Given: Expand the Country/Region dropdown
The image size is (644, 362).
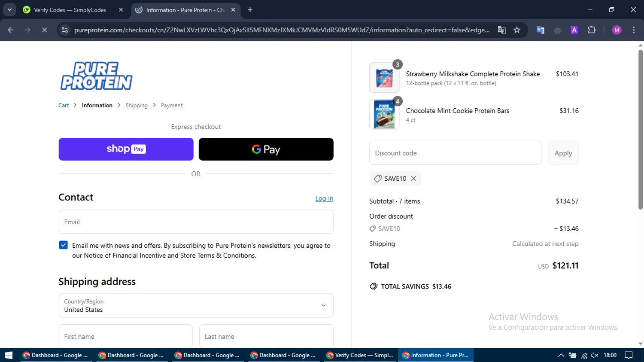Looking at the screenshot, I should (x=196, y=305).
